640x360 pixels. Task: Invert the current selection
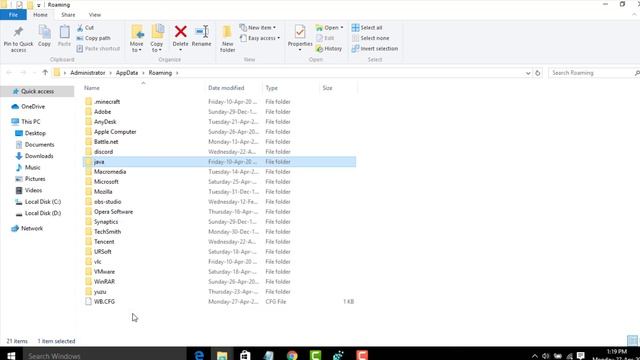375,49
